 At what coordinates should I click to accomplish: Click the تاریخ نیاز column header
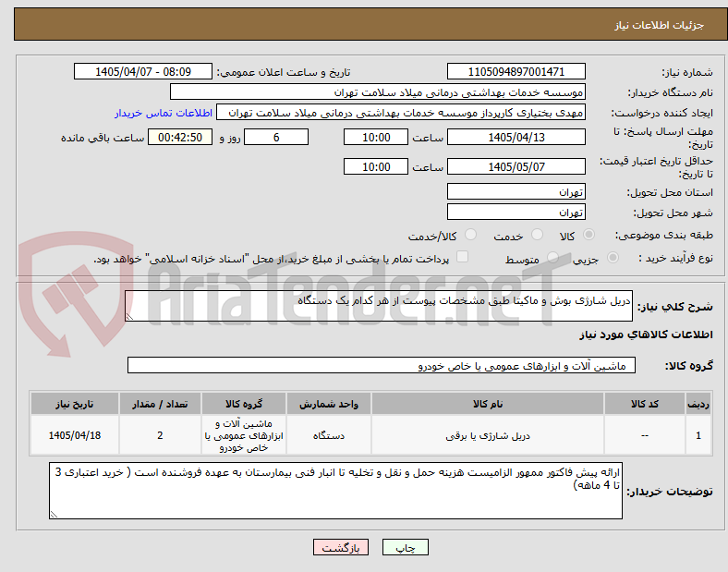[75, 404]
